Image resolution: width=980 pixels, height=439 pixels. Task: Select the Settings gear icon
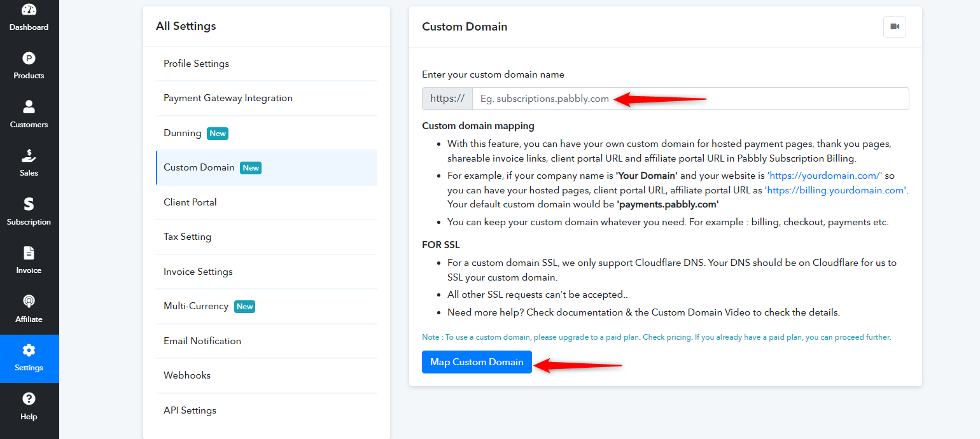click(x=29, y=350)
